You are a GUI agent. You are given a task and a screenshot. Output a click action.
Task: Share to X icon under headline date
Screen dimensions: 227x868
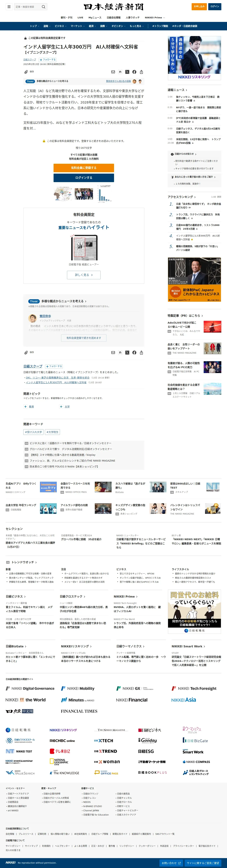click(x=127, y=72)
